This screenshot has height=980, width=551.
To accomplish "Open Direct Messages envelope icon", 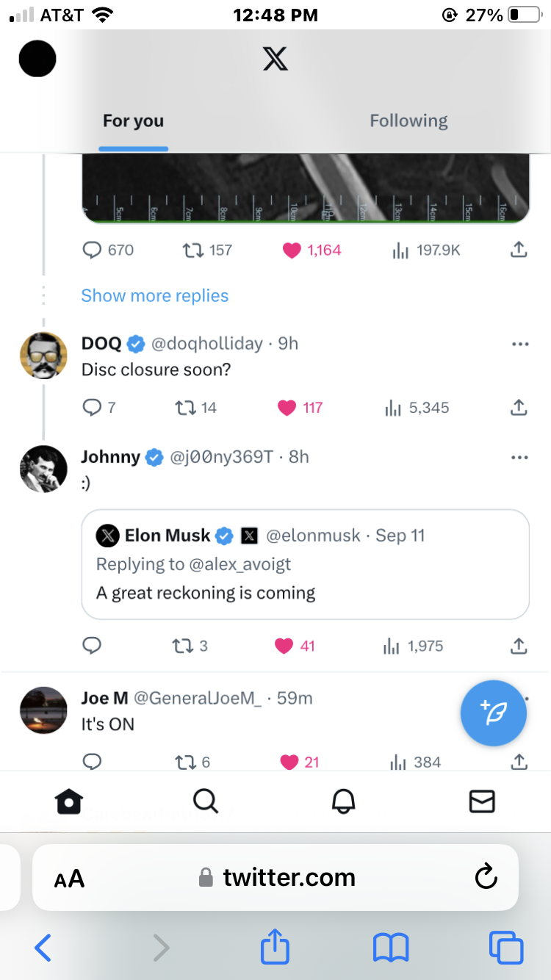I will (481, 801).
